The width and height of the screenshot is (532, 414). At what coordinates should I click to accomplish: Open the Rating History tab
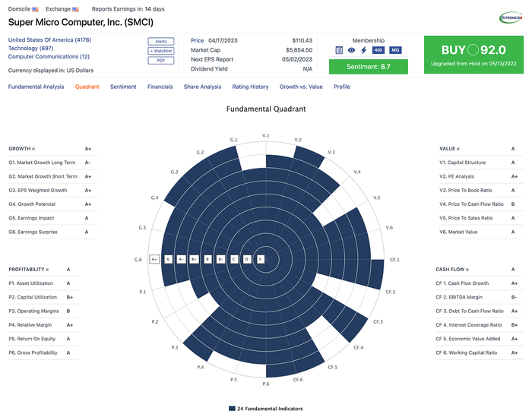point(250,87)
